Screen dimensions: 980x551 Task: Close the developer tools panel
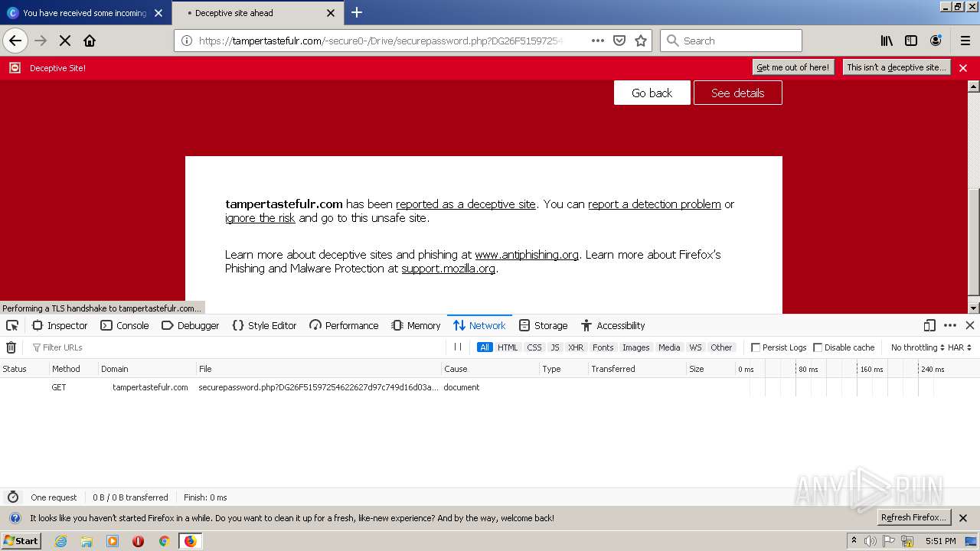coord(969,325)
